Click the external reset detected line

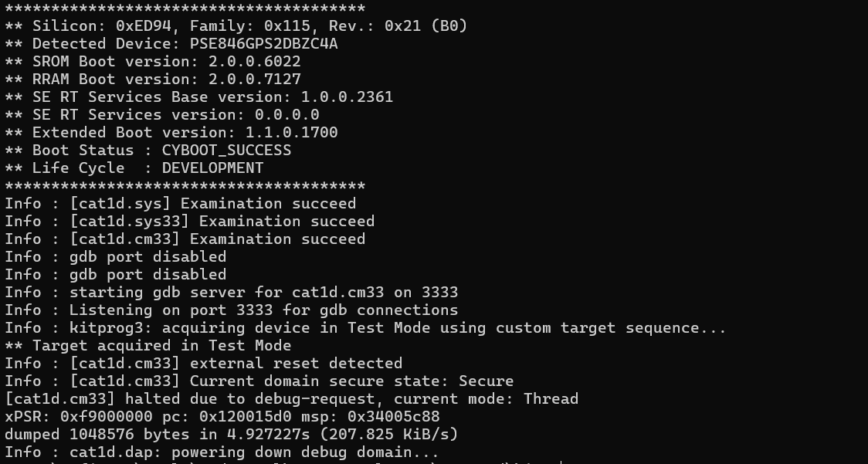tap(203, 364)
